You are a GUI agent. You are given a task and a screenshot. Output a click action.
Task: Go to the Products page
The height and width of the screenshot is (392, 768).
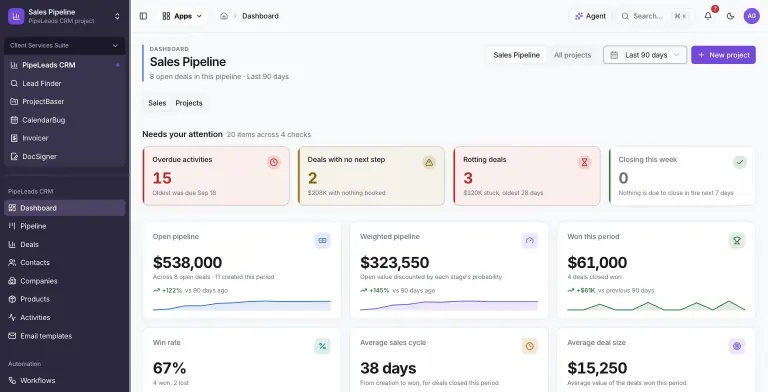pyautogui.click(x=65, y=299)
